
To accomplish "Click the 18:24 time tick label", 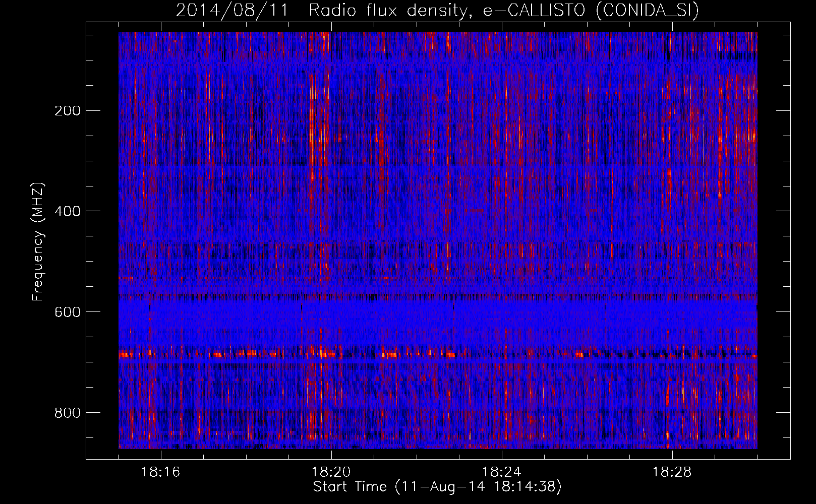I will coord(502,472).
